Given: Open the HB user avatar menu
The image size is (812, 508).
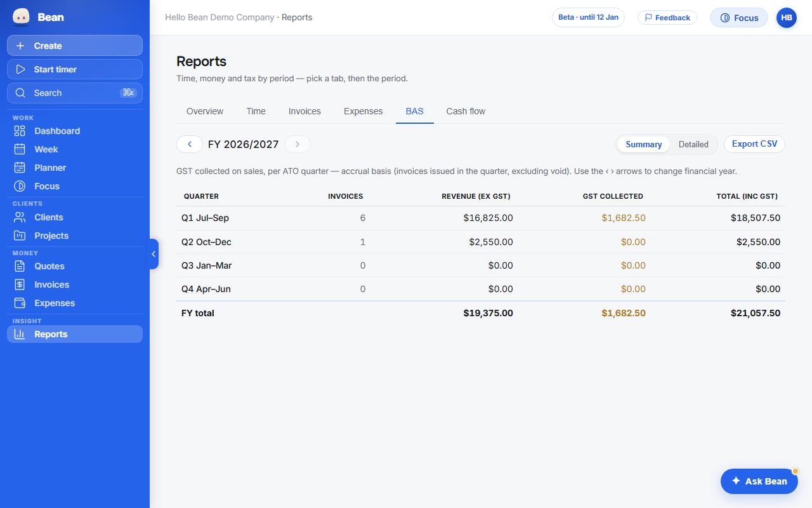Looking at the screenshot, I should click(787, 18).
